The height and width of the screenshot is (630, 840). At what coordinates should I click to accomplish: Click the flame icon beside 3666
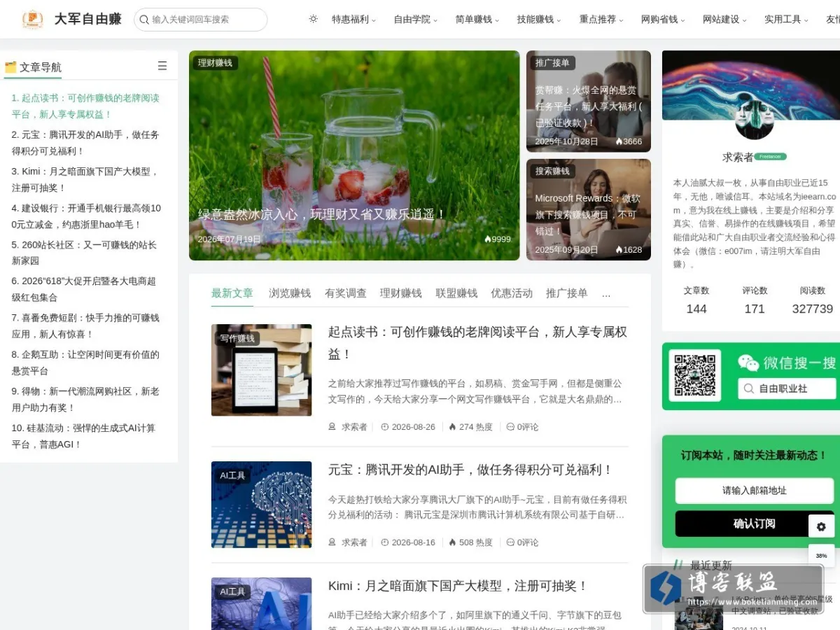(619, 141)
